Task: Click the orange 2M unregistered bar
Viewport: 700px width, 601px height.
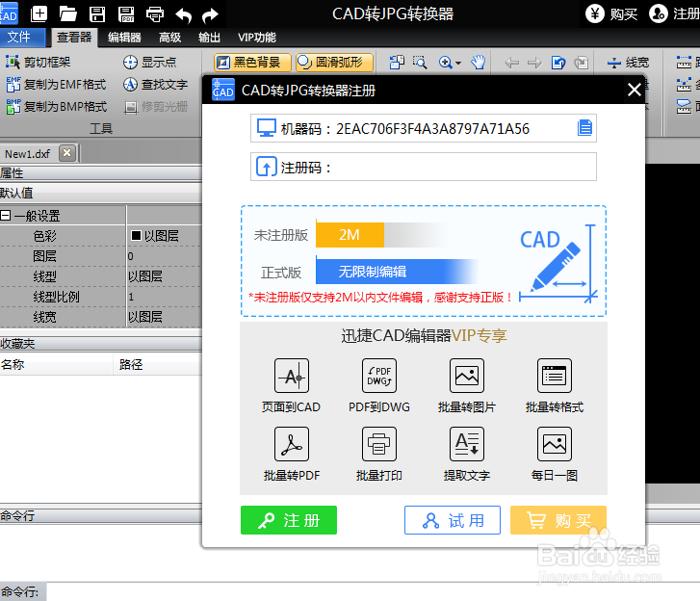Action: pos(350,234)
